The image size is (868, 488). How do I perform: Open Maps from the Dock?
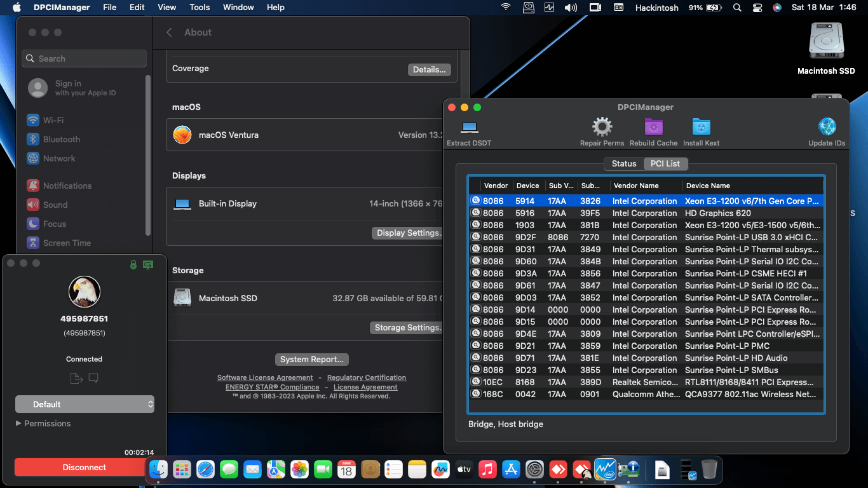[276, 470]
